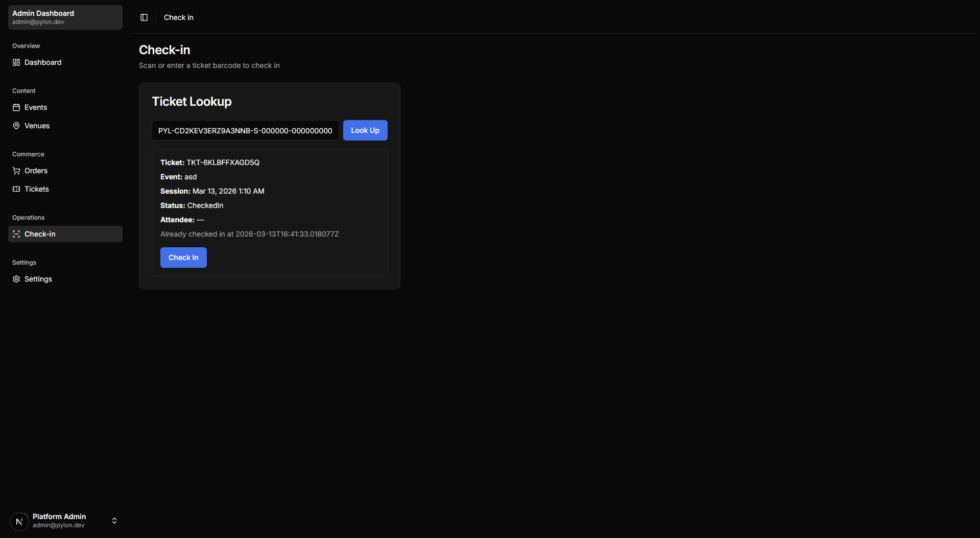
Task: Click the Status: CheckedIn text
Action: click(x=192, y=205)
